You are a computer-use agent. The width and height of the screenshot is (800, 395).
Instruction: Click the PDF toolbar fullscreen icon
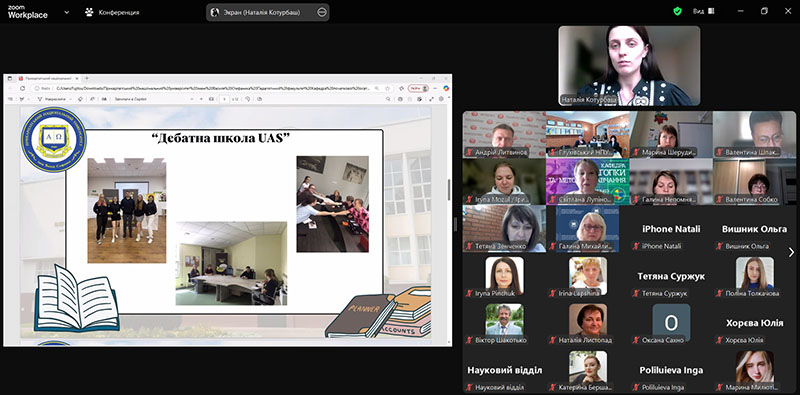(432, 99)
